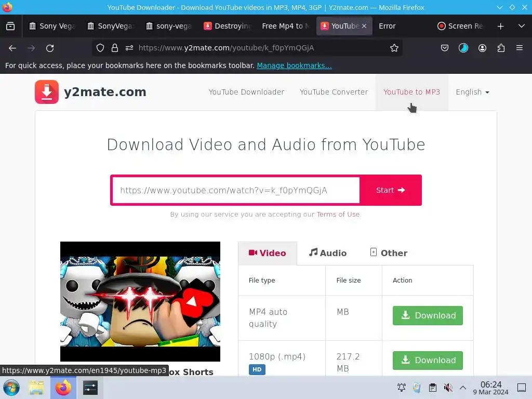Click the Roblox video thumbnail
This screenshot has height=399, width=532.
(140, 301)
